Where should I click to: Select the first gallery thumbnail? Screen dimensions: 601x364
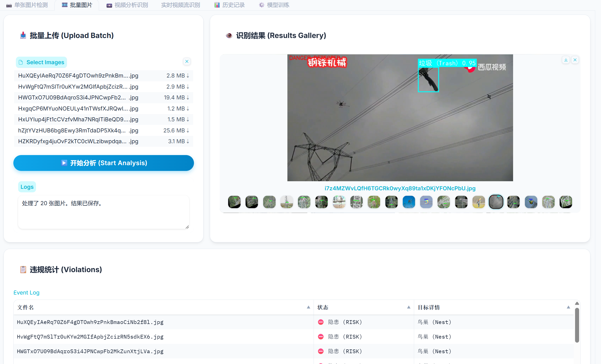pos(234,202)
